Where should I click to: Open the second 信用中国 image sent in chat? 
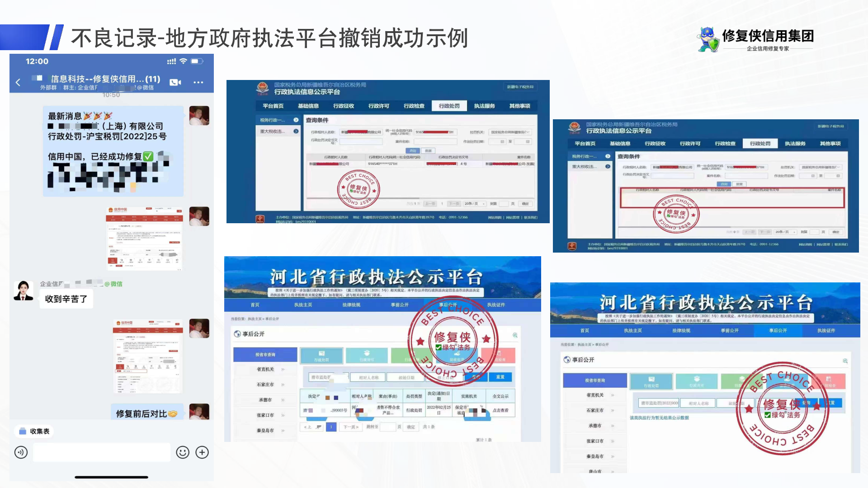[x=148, y=356]
